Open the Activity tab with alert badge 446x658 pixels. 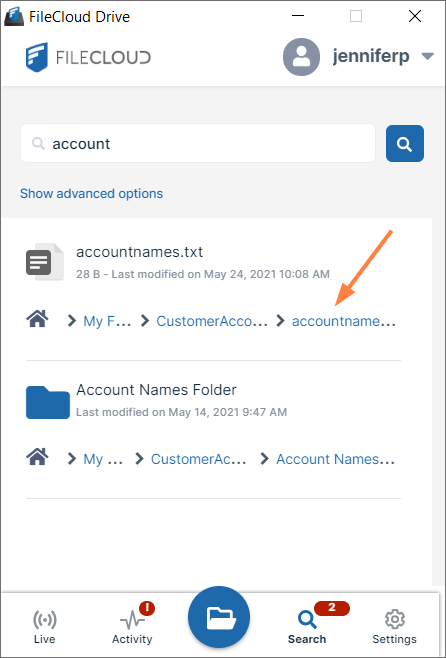coord(132,624)
